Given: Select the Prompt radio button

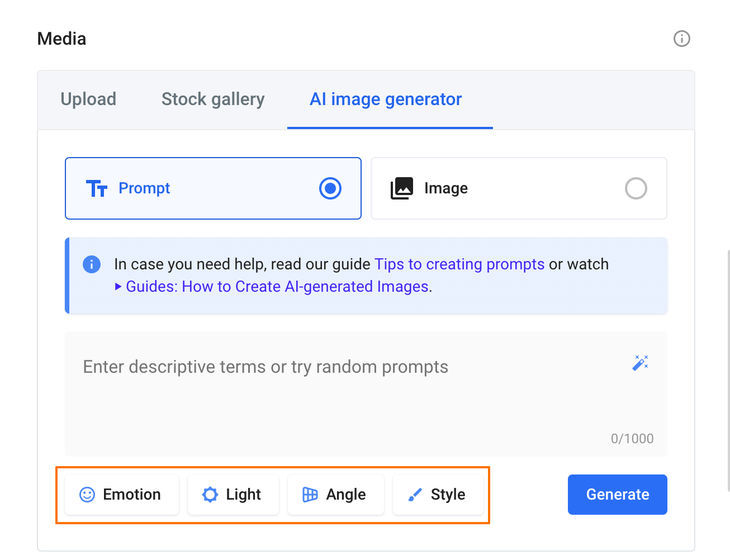Looking at the screenshot, I should pyautogui.click(x=330, y=188).
